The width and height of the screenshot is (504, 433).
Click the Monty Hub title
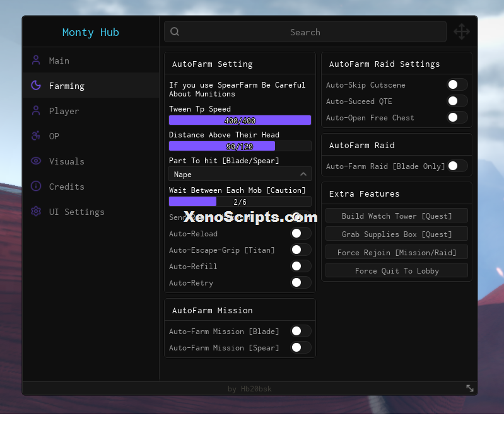[91, 32]
